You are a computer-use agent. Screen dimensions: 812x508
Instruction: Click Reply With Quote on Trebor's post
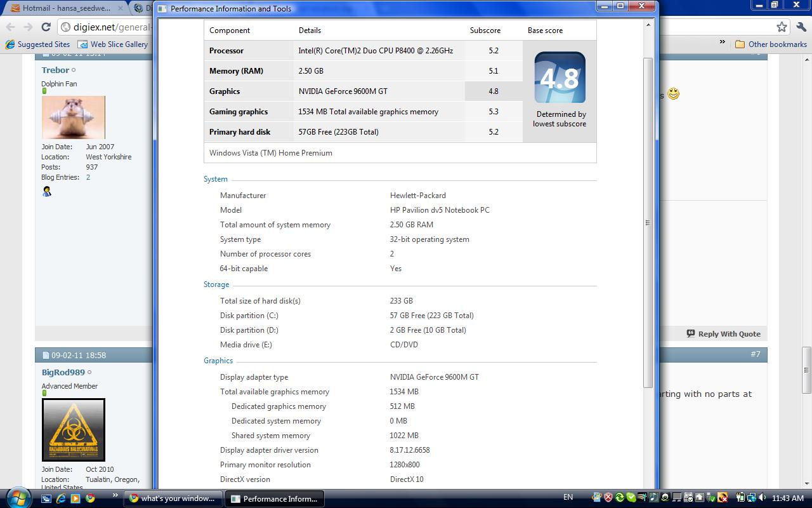723,334
